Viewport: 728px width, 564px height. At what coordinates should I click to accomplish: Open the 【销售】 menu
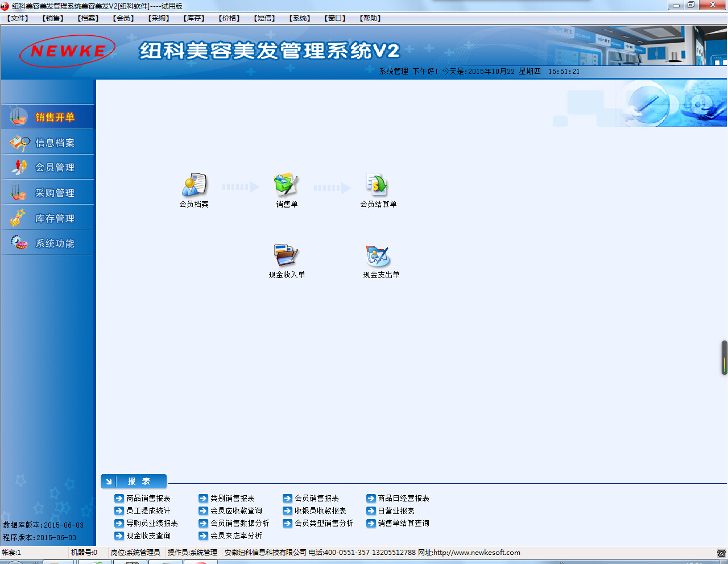tap(54, 18)
